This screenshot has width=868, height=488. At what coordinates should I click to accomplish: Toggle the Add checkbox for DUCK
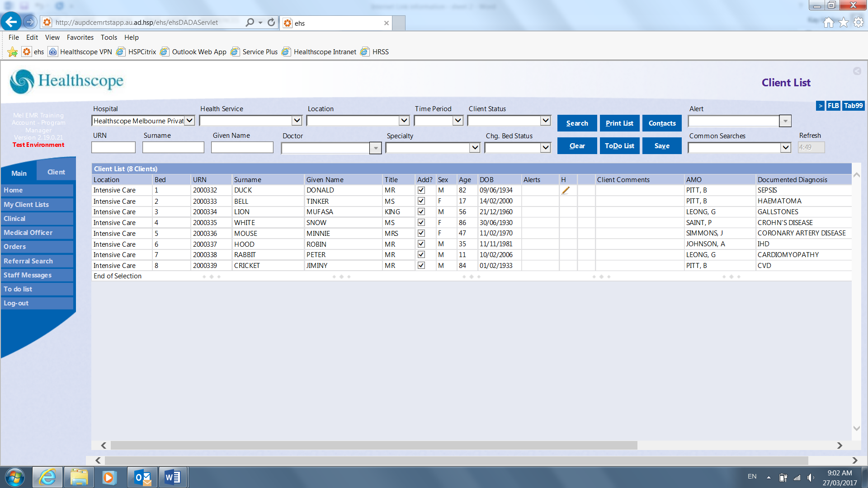(421, 190)
